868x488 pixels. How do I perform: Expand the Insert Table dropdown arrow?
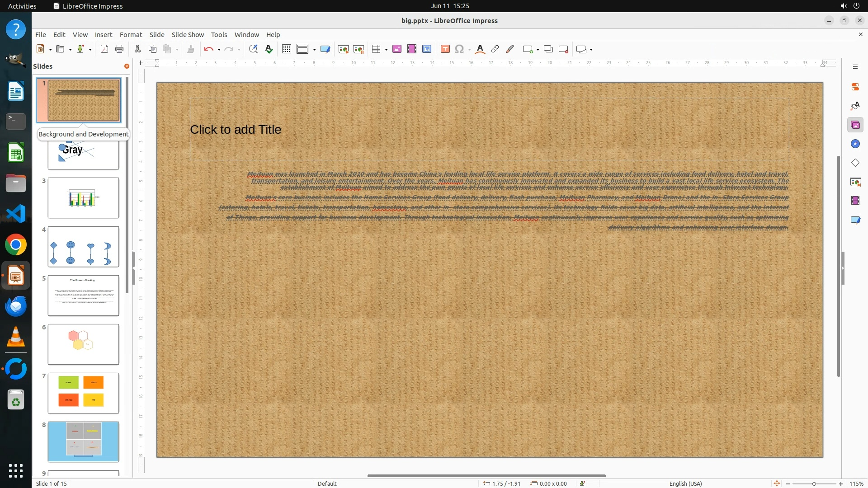tap(386, 50)
